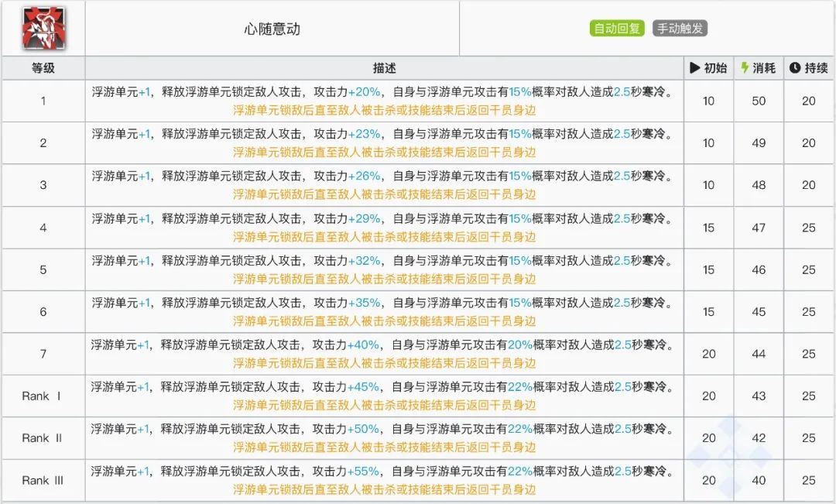This screenshot has height=504, width=836.
Task: Select the Rank III row label
Action: tap(43, 481)
